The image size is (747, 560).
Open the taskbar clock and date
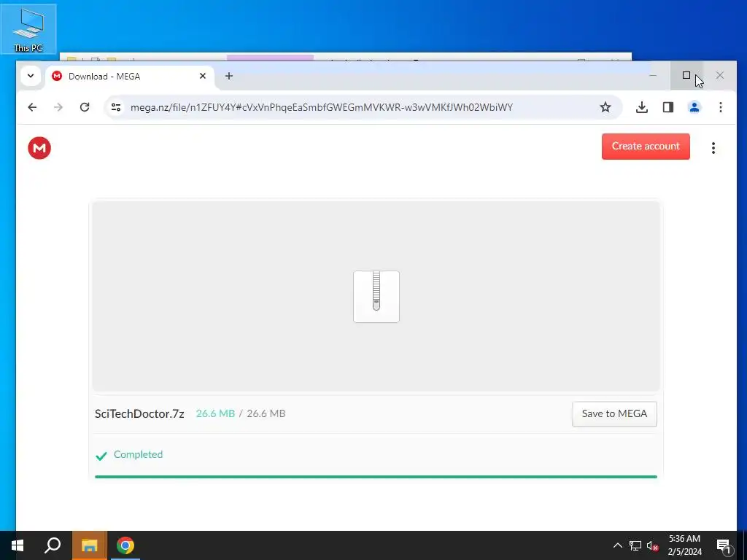click(x=684, y=545)
